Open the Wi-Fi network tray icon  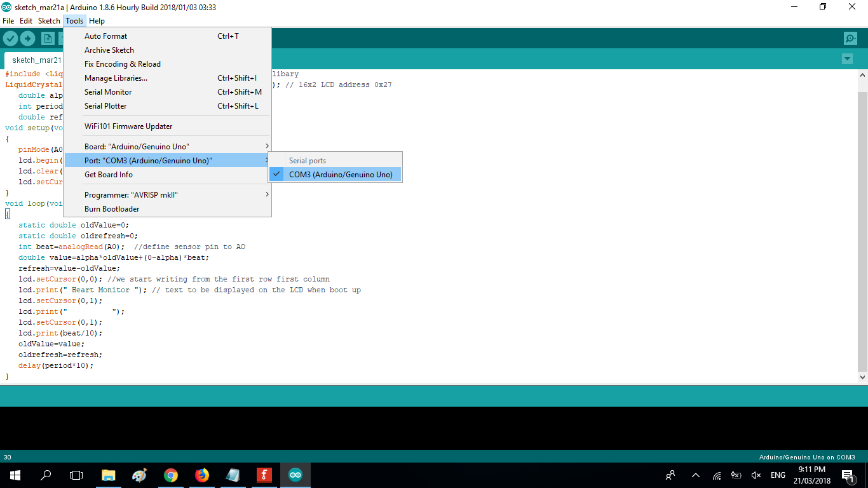click(x=717, y=475)
